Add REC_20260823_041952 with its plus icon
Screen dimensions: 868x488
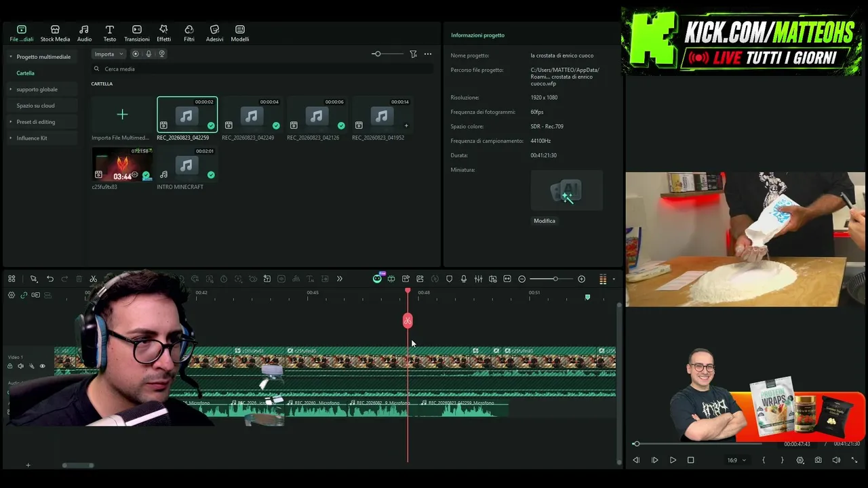(x=406, y=125)
